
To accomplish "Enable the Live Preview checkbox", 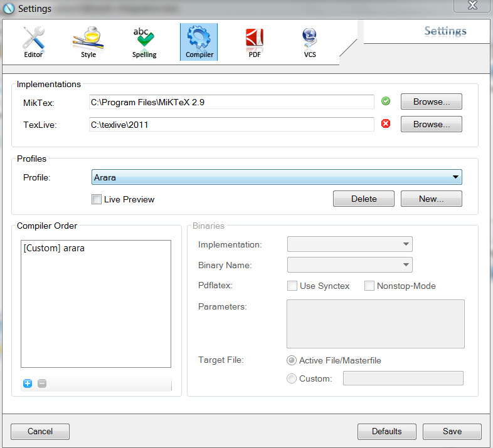I will click(97, 199).
